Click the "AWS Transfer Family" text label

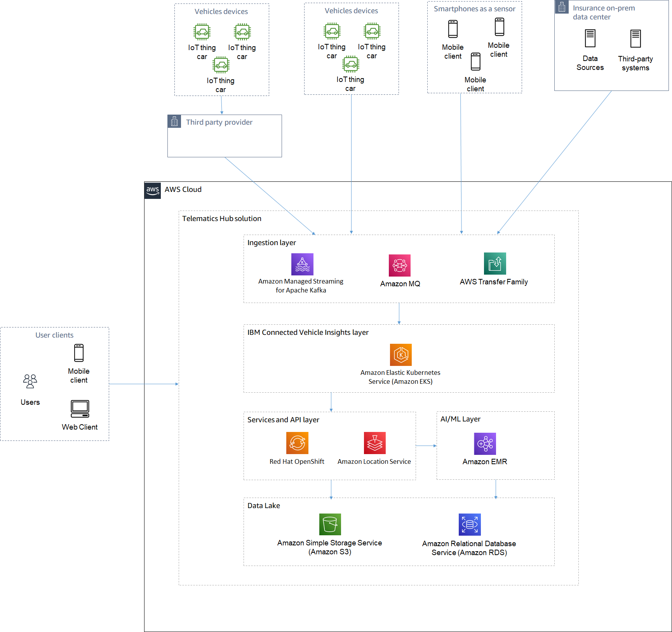[494, 282]
